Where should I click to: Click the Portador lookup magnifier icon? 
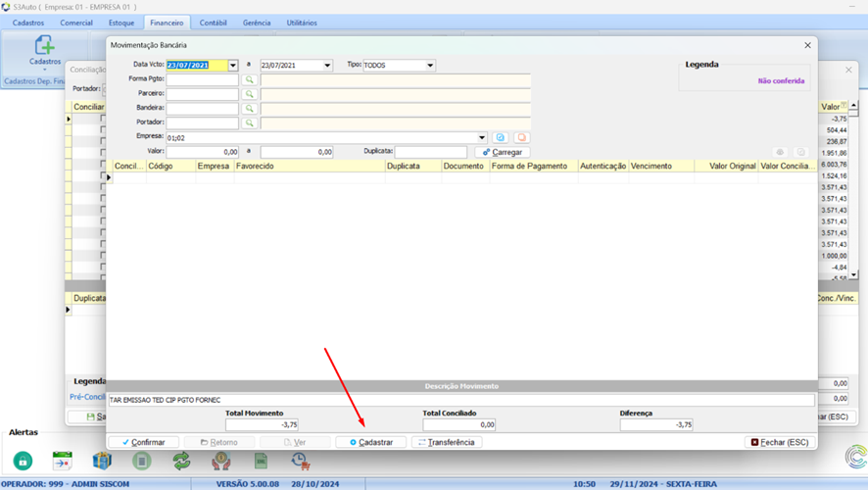coord(250,123)
